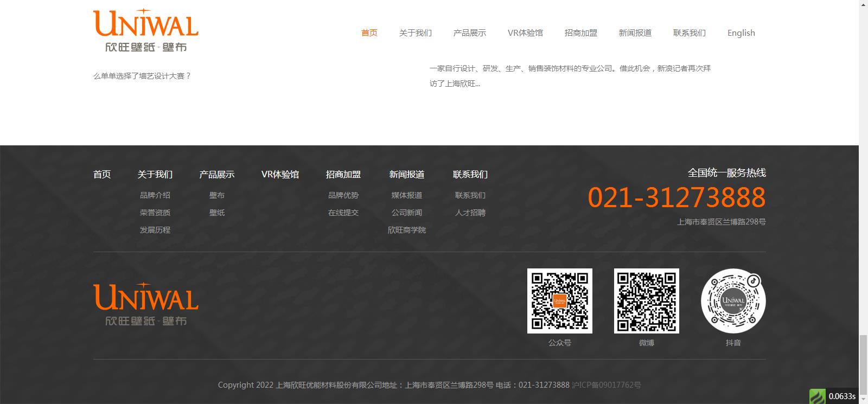
Task: Click the 公众号 WeChat QR code
Action: pos(559,301)
